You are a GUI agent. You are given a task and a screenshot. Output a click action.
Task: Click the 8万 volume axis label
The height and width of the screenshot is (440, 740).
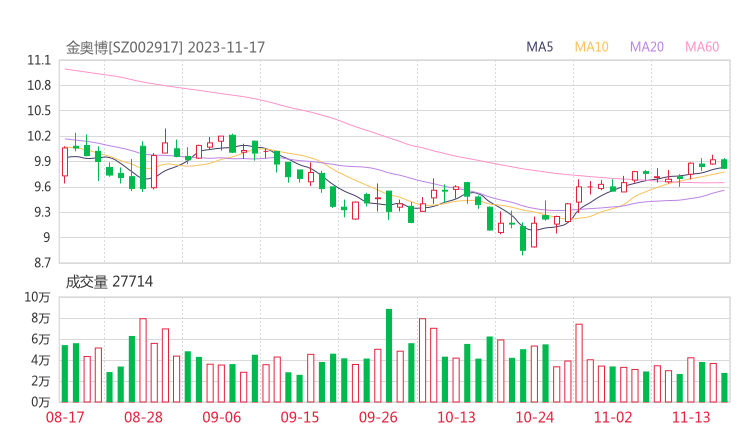point(41,318)
